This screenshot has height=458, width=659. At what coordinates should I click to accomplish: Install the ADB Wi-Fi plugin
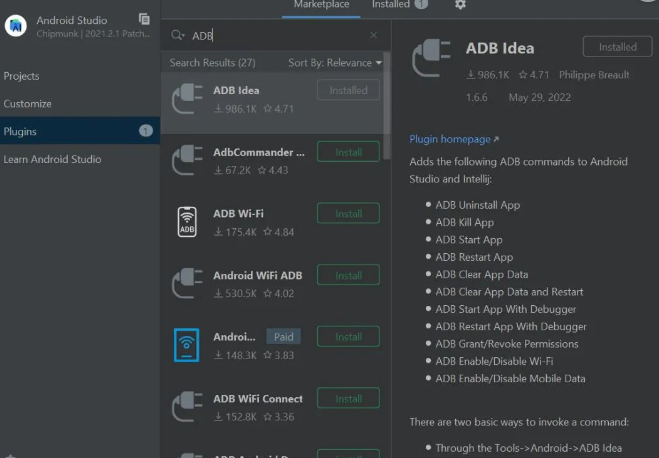pyautogui.click(x=348, y=213)
